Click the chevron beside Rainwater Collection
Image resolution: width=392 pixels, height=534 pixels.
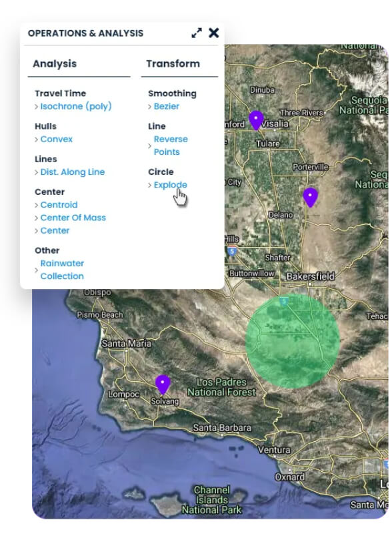click(36, 270)
